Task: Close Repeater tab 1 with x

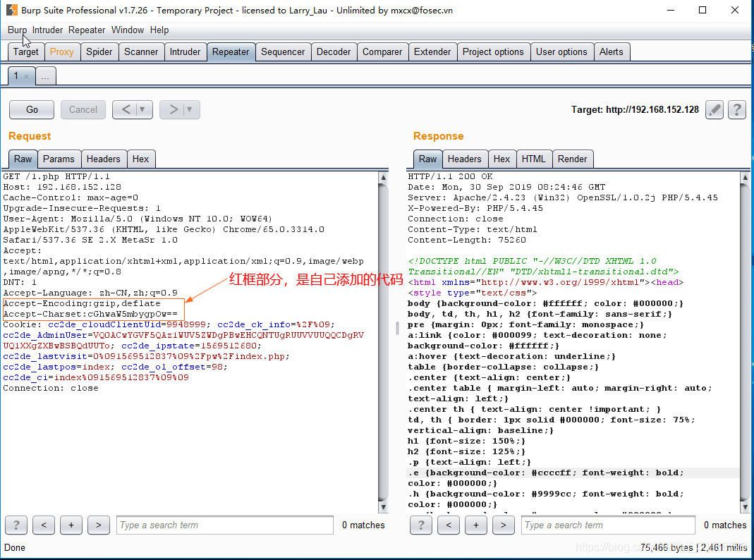Action: (x=26, y=76)
